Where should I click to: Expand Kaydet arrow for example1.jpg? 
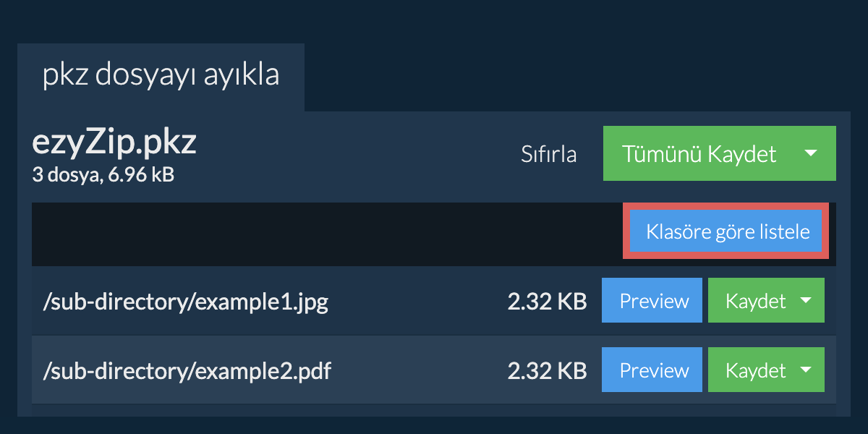click(806, 301)
